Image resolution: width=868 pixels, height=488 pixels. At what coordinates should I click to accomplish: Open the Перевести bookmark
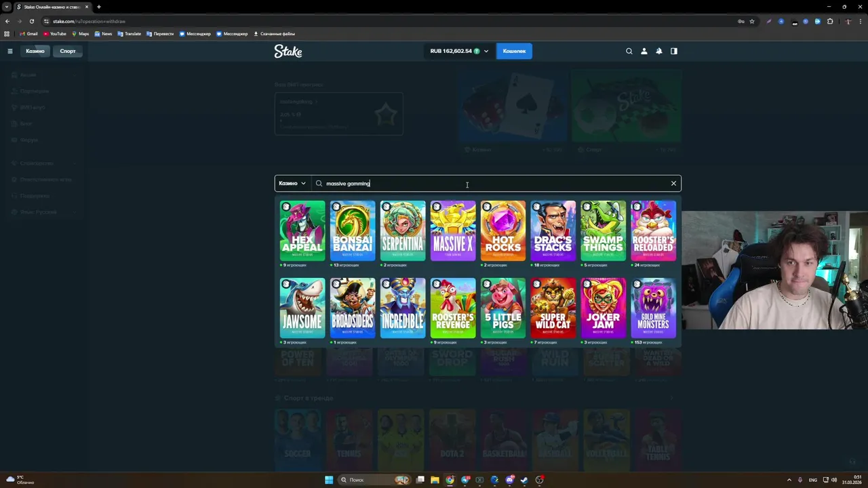(160, 33)
